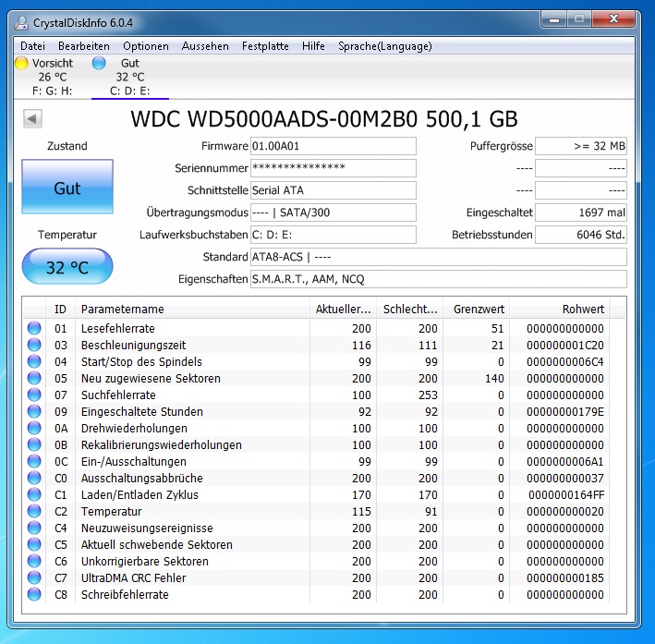Click status orb for Drehwiederholungen row
Image resolution: width=655 pixels, height=644 pixels.
click(x=34, y=428)
